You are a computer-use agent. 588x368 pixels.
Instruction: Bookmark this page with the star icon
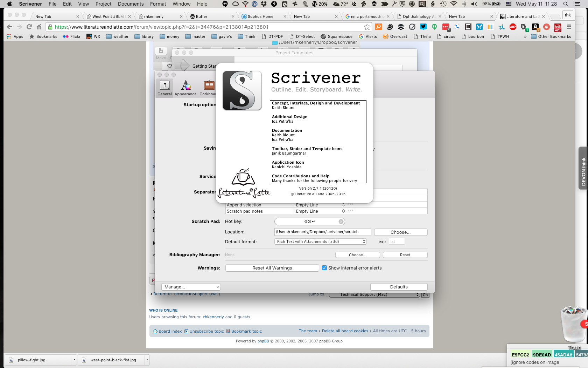(367, 27)
